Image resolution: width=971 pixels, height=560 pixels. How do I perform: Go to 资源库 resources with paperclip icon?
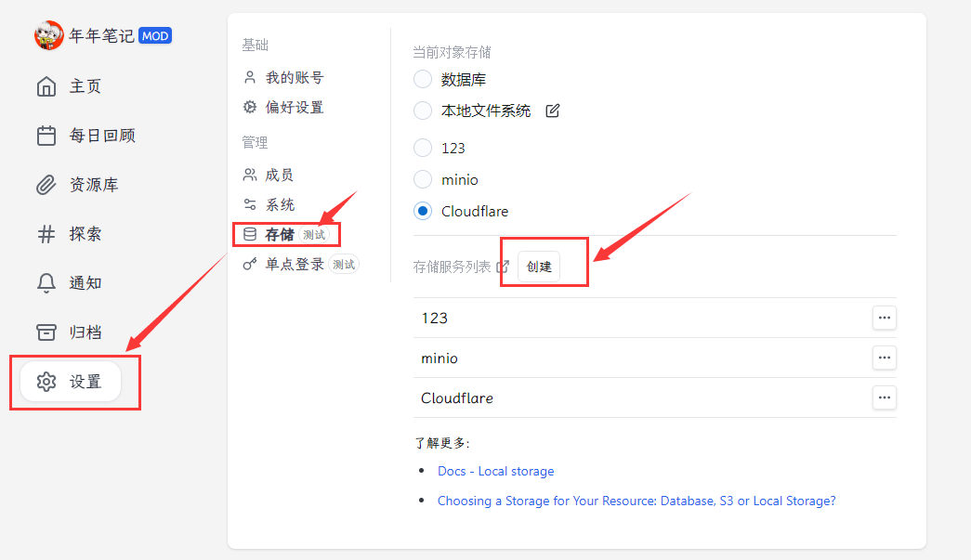(x=77, y=185)
